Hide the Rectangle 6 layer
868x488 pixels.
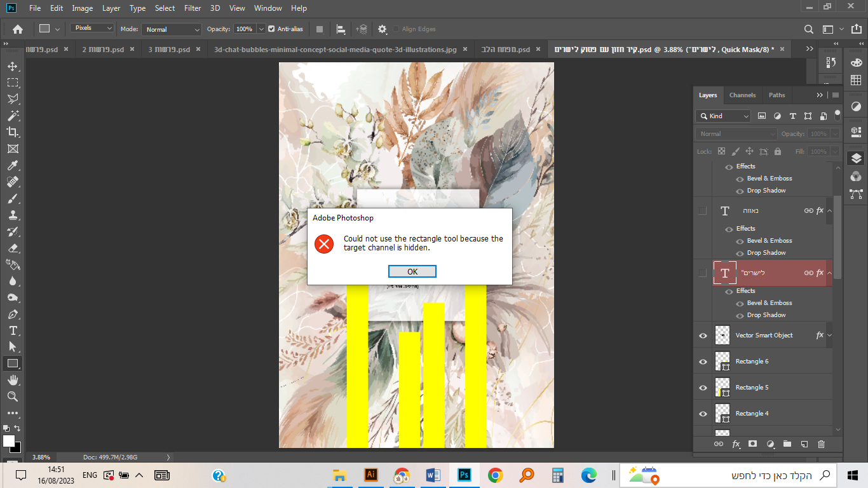[x=703, y=362]
